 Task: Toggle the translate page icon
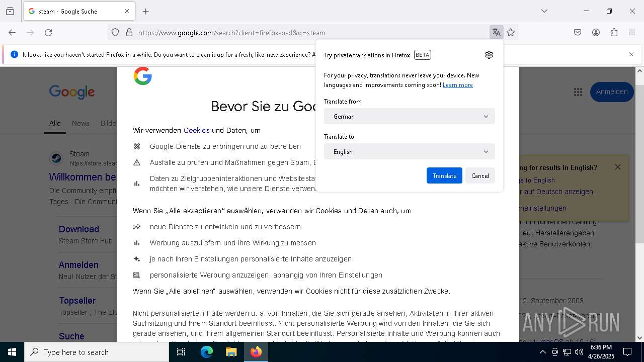[x=497, y=32]
